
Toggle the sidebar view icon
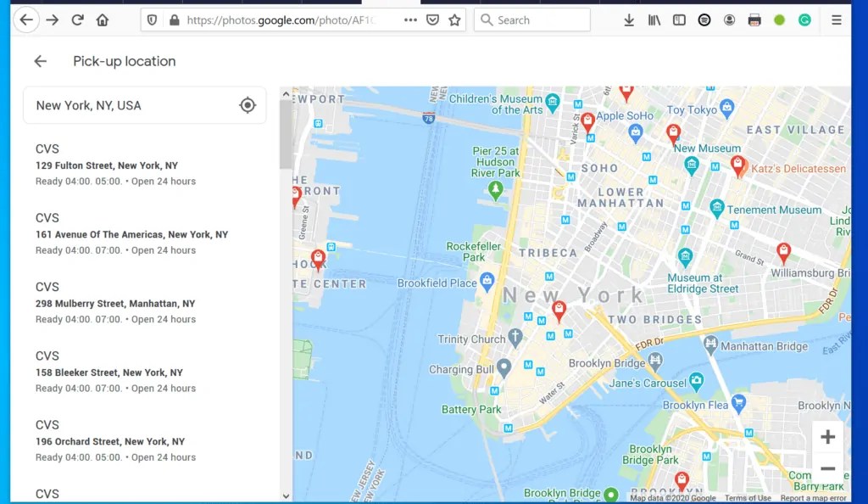click(680, 20)
